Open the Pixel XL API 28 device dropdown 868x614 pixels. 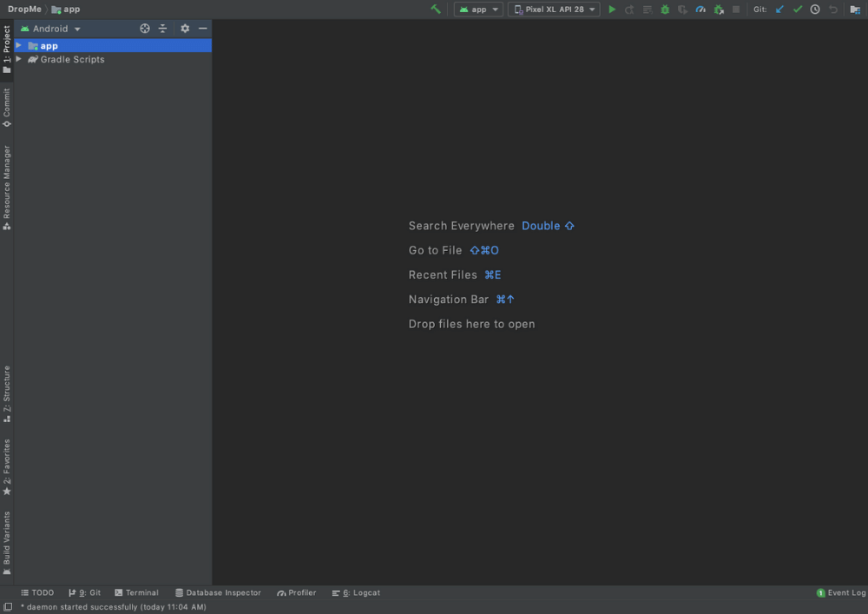click(554, 10)
